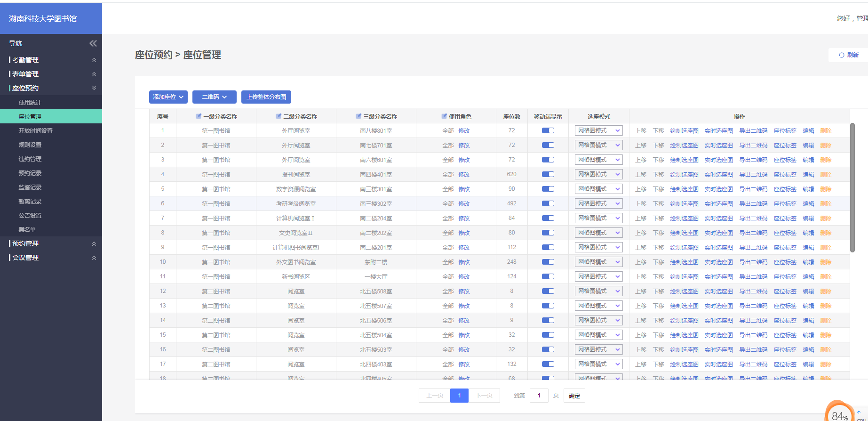Open 选座模式 dropdown for 南七楼701室 row
Screen dimensions: 868x421
coord(598,145)
